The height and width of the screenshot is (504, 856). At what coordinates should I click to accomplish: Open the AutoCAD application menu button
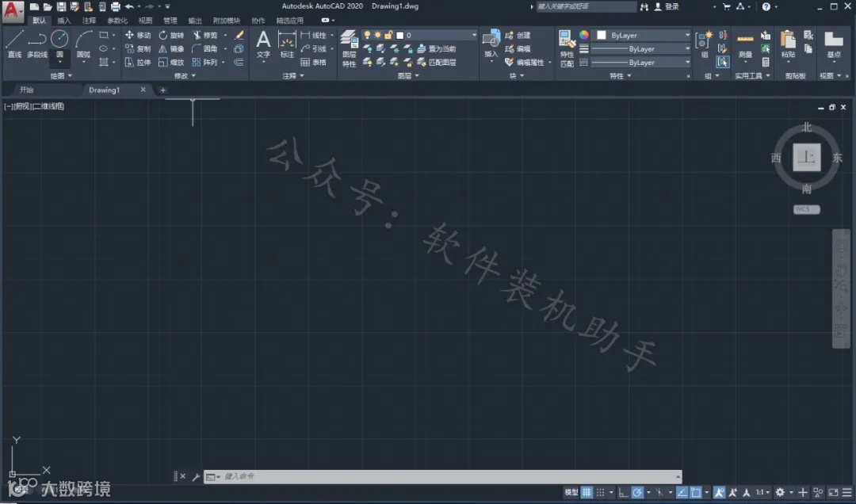(13, 11)
